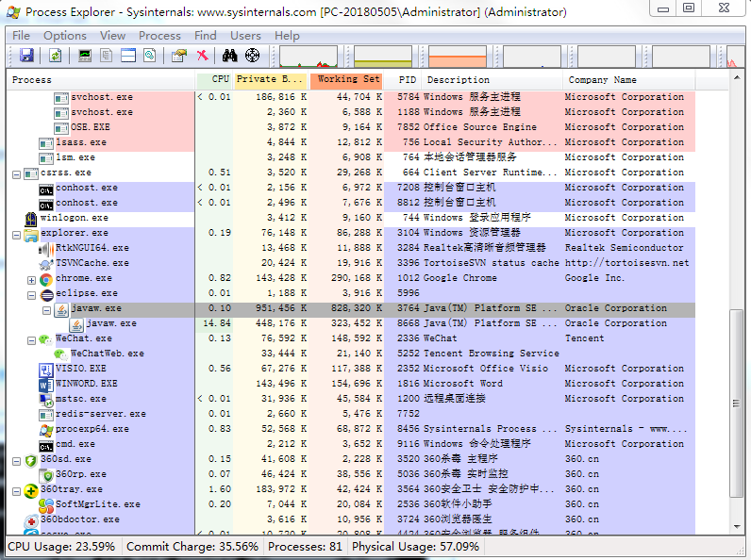Image resolution: width=751 pixels, height=560 pixels.
Task: Sort by the Description column header
Action: coord(492,80)
